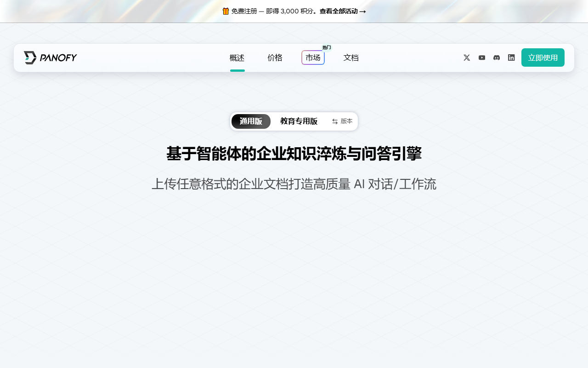Viewport: 588px width, 368px height.
Task: Switch to the 教育专用版 edition
Action: 299,121
